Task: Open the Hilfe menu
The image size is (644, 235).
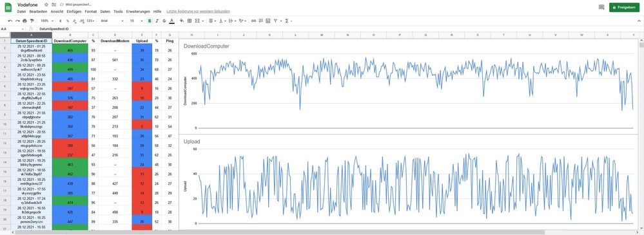Action: coord(157,12)
